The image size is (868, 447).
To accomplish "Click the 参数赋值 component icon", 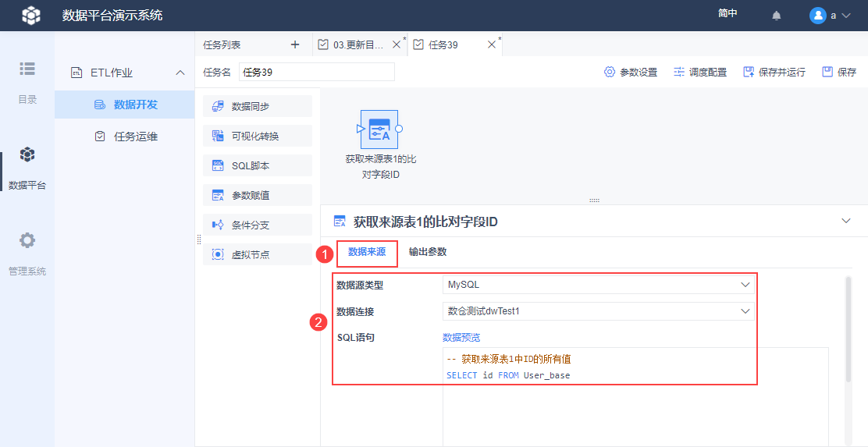I will [218, 195].
